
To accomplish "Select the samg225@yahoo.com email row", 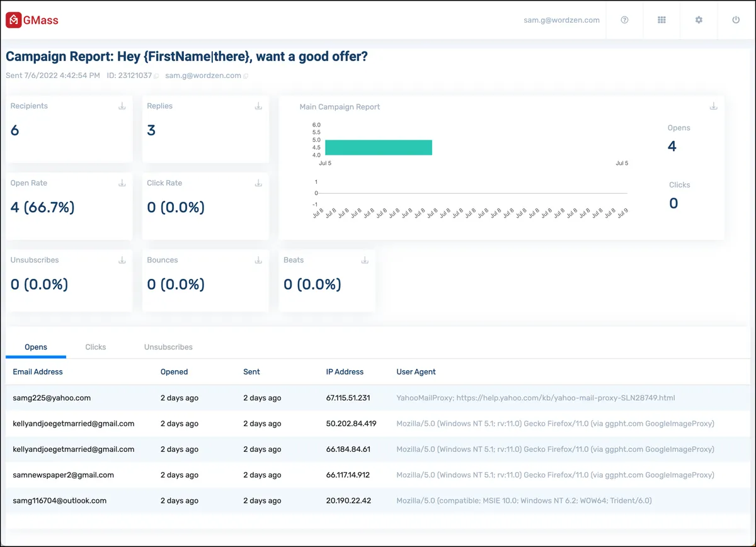I will pos(378,398).
